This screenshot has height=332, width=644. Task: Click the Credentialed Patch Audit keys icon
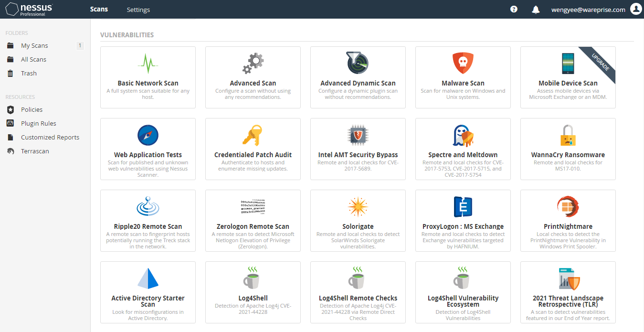point(253,135)
